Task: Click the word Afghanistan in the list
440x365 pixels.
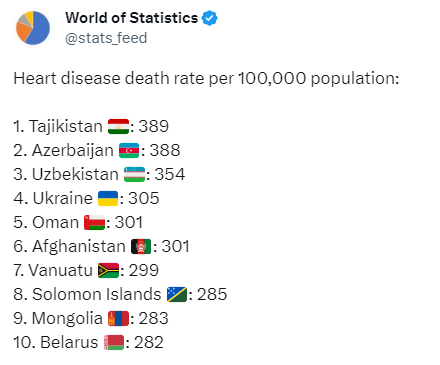Action: [x=79, y=247]
